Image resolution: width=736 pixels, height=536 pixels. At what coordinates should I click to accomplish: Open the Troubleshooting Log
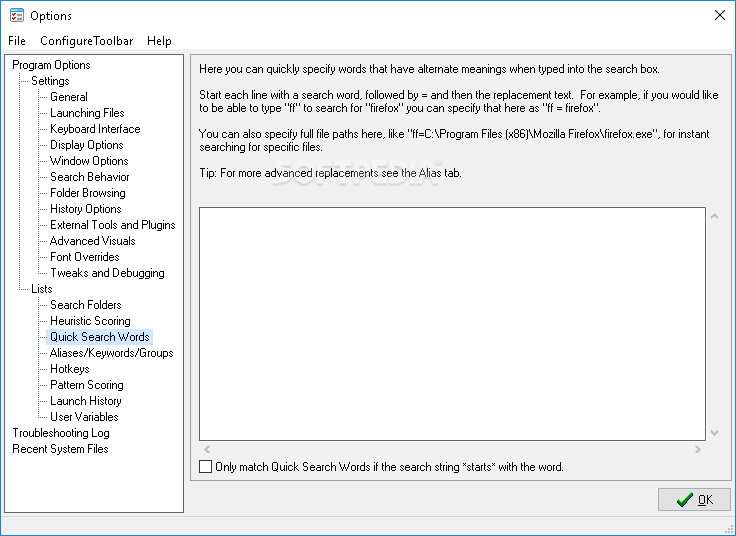(x=61, y=433)
